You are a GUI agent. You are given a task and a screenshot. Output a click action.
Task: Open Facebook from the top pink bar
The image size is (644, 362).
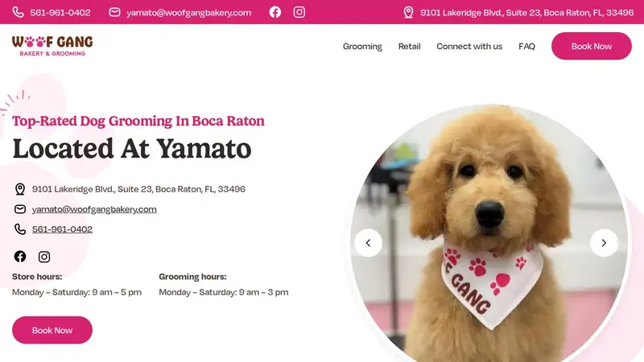click(275, 12)
